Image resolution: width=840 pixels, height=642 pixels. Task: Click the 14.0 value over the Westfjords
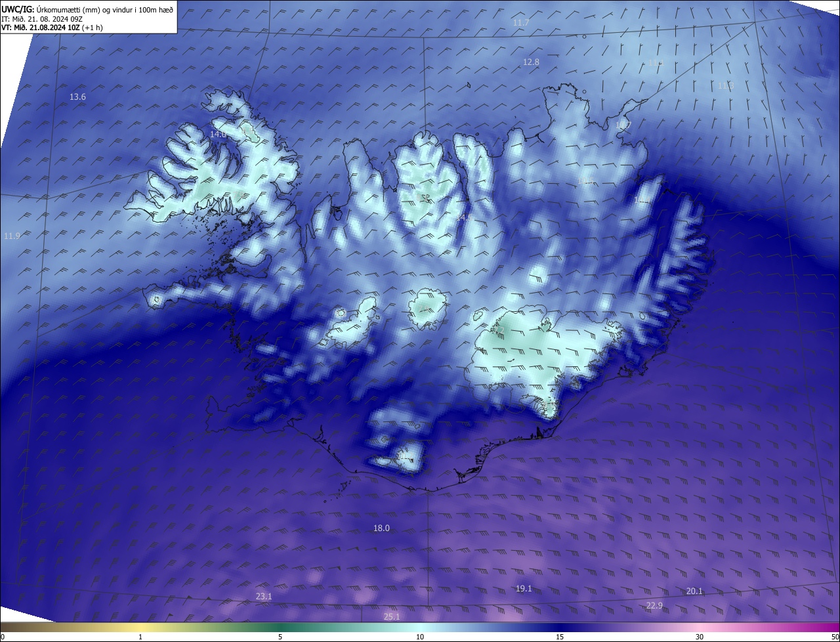[218, 134]
